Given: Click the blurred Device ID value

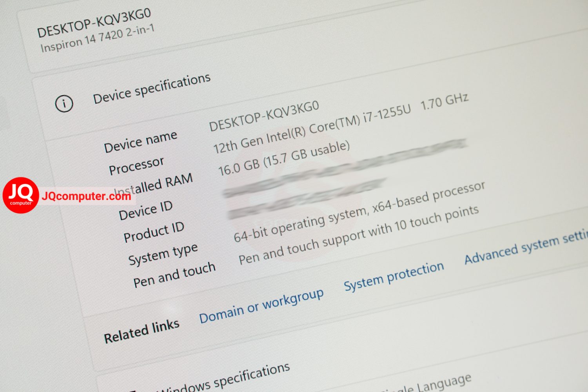Looking at the screenshot, I should tap(345, 168).
